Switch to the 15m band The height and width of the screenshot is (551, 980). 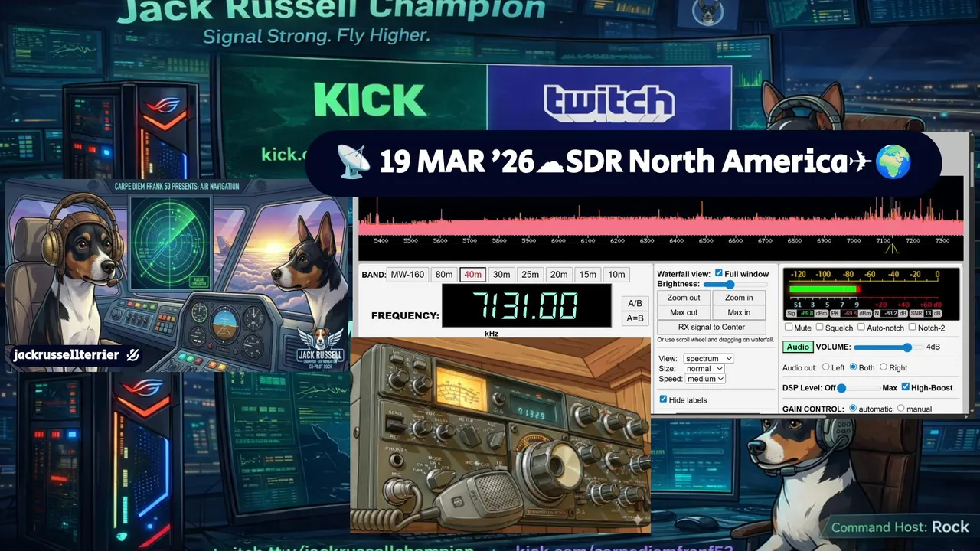click(x=587, y=275)
